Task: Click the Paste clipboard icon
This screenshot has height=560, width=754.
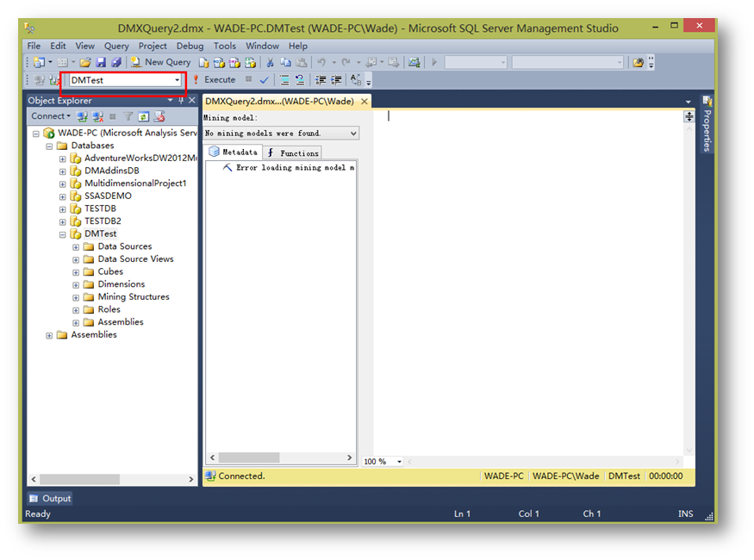Action: coord(302,63)
